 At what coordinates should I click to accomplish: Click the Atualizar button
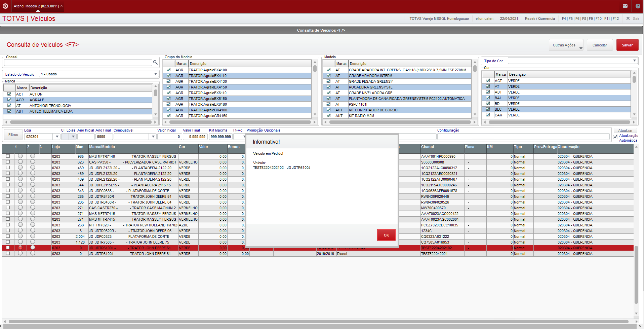coord(625,131)
